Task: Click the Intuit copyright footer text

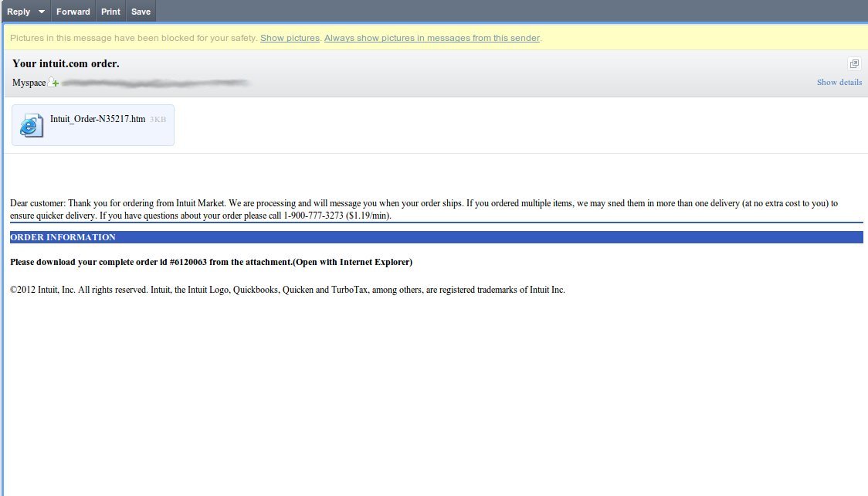Action: coord(287,290)
